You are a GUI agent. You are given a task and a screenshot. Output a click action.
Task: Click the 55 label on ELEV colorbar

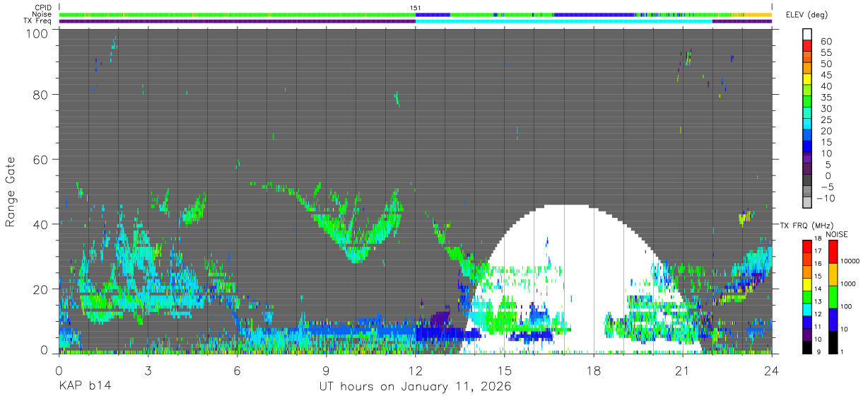click(826, 53)
